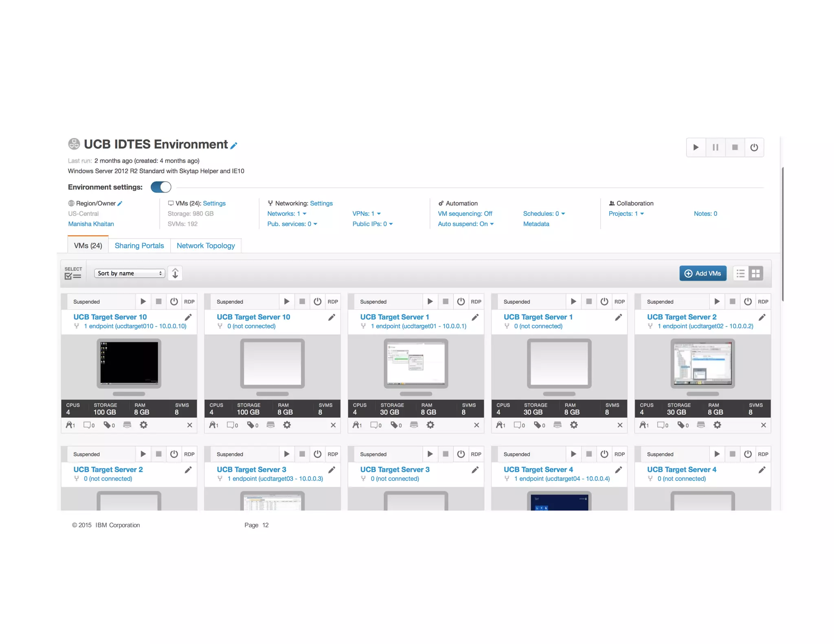Expand the Schedules: 0 dropdown
The height and width of the screenshot is (644, 834).
pos(544,214)
